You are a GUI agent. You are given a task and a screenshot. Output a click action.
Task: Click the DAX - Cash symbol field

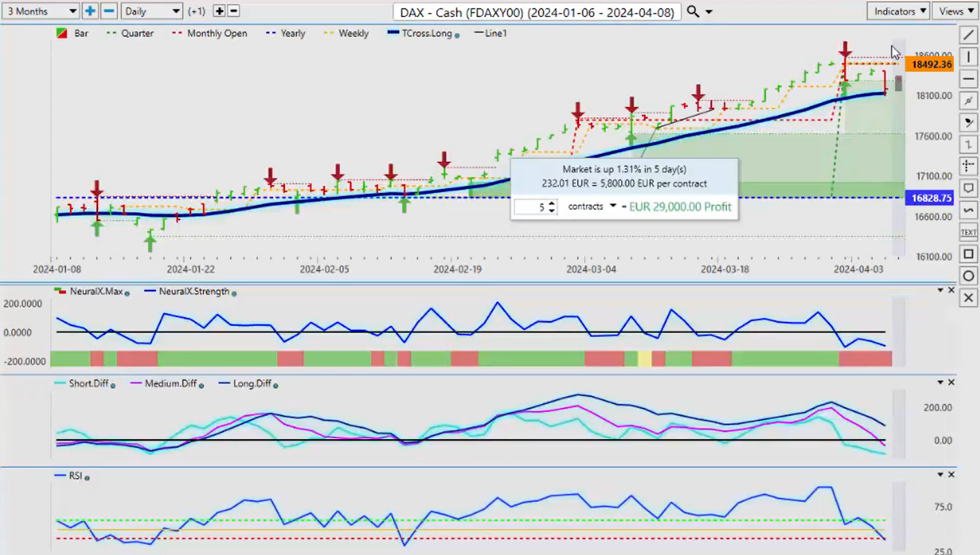click(537, 12)
